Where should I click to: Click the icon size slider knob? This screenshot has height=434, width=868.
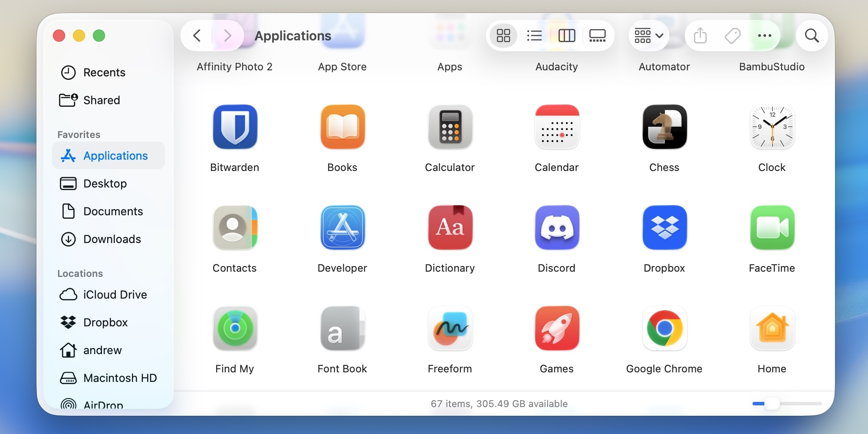click(x=772, y=404)
